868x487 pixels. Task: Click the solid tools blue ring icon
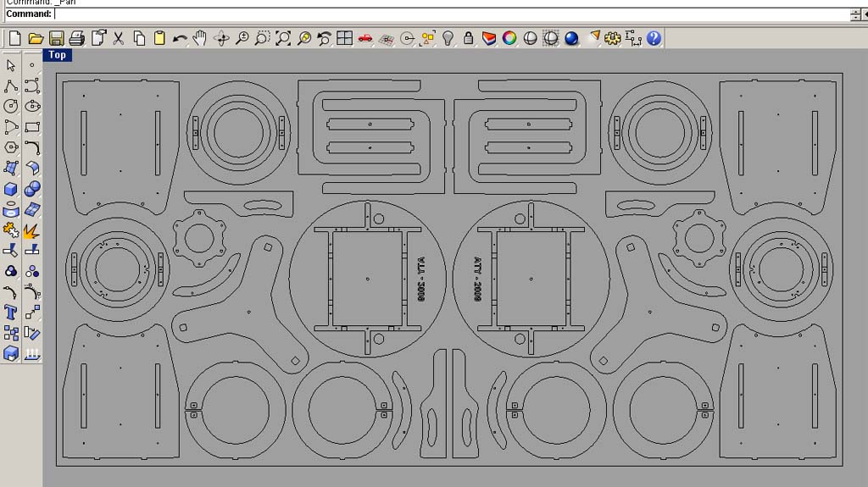click(10, 210)
